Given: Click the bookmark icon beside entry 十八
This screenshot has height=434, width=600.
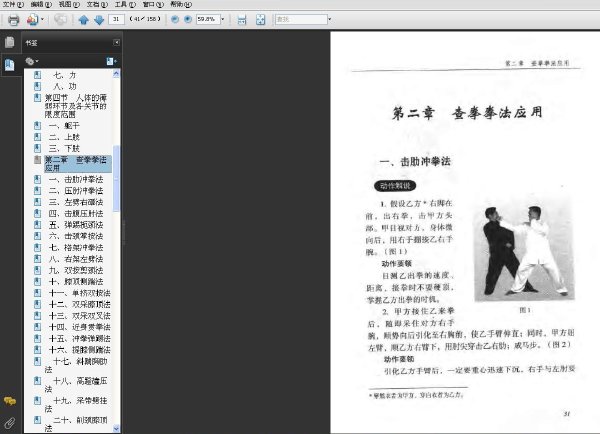Looking at the screenshot, I should (x=38, y=381).
